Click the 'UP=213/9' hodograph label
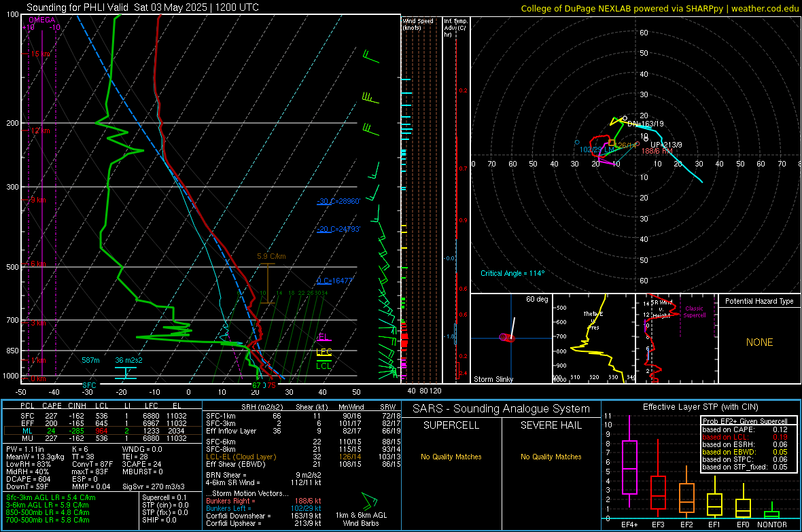The width and height of the screenshot is (802, 532). click(666, 145)
